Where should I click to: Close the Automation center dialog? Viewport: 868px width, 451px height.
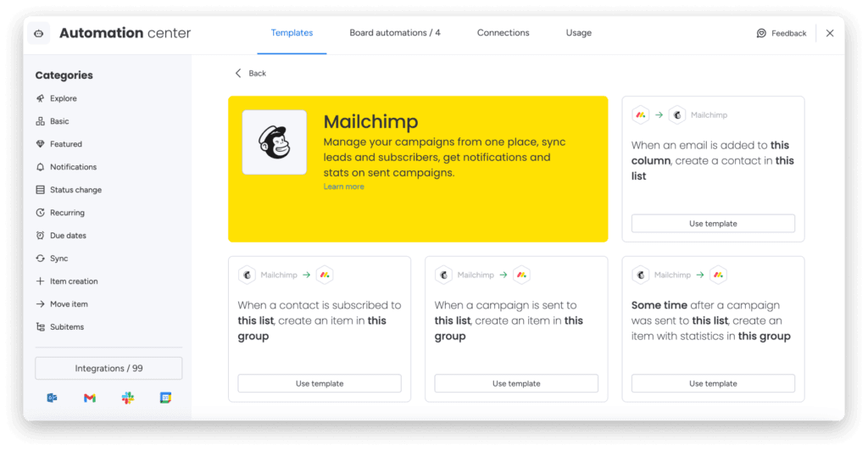[830, 33]
